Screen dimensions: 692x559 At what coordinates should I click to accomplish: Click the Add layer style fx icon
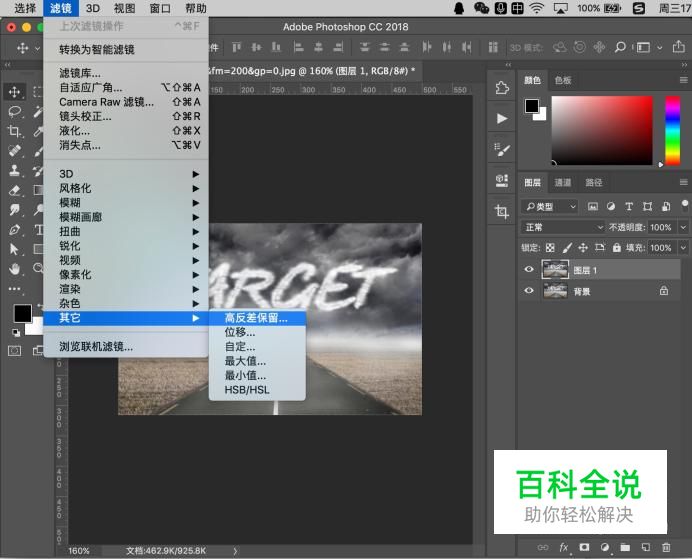click(x=564, y=548)
